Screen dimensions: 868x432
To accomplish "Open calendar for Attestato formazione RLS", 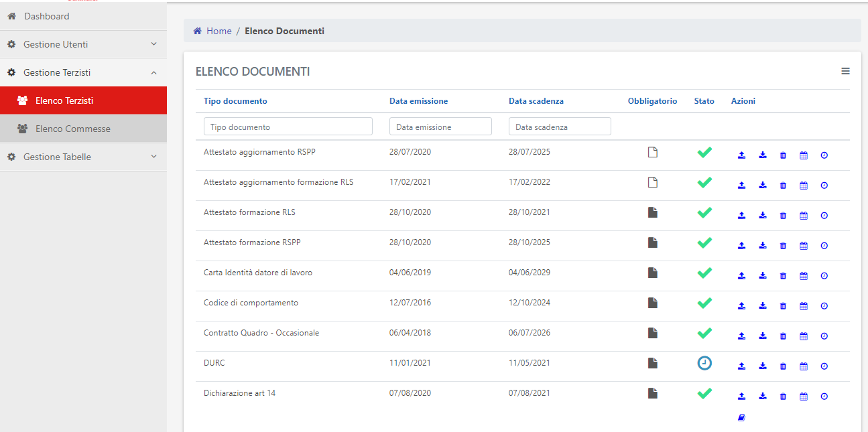I will point(804,216).
